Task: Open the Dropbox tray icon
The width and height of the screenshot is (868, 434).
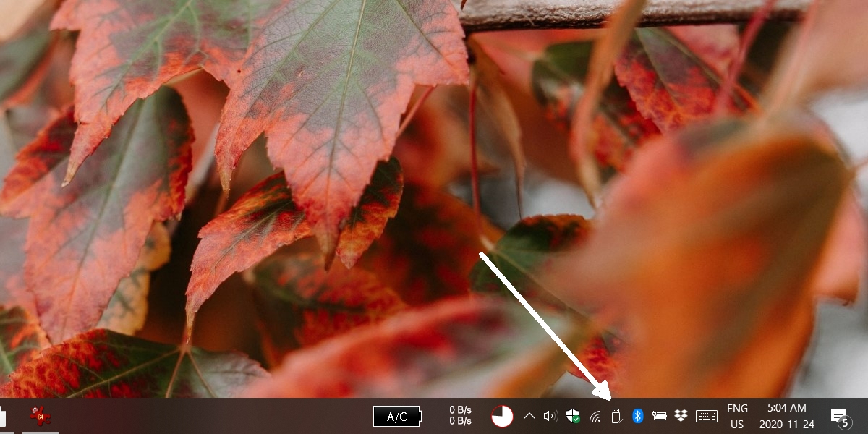Action: (681, 416)
